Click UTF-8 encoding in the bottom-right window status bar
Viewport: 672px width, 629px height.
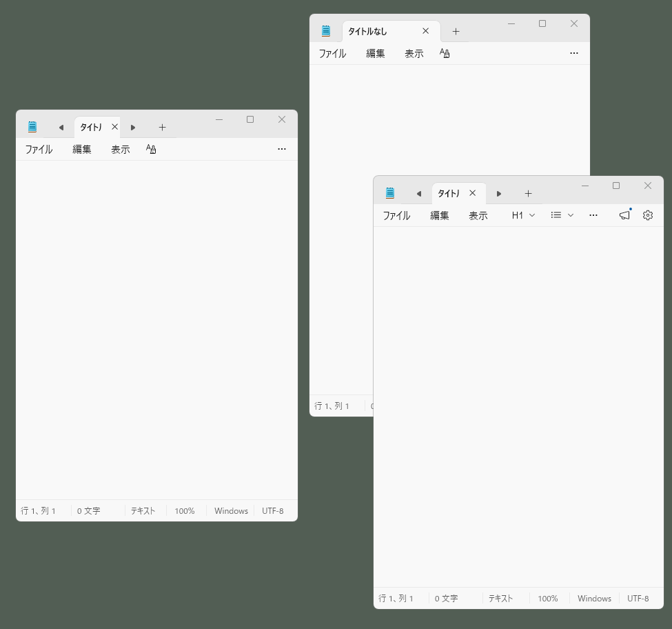coord(638,599)
